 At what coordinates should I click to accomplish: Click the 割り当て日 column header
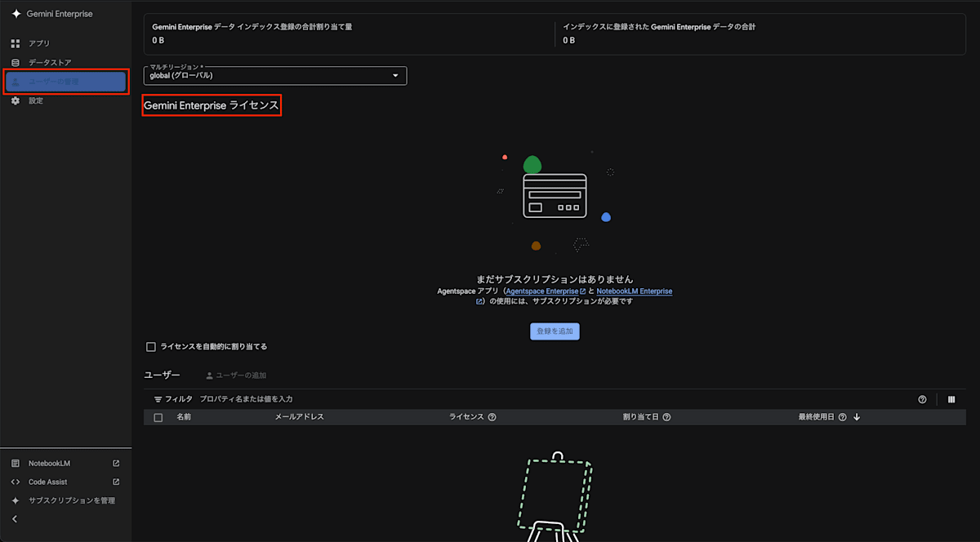640,417
